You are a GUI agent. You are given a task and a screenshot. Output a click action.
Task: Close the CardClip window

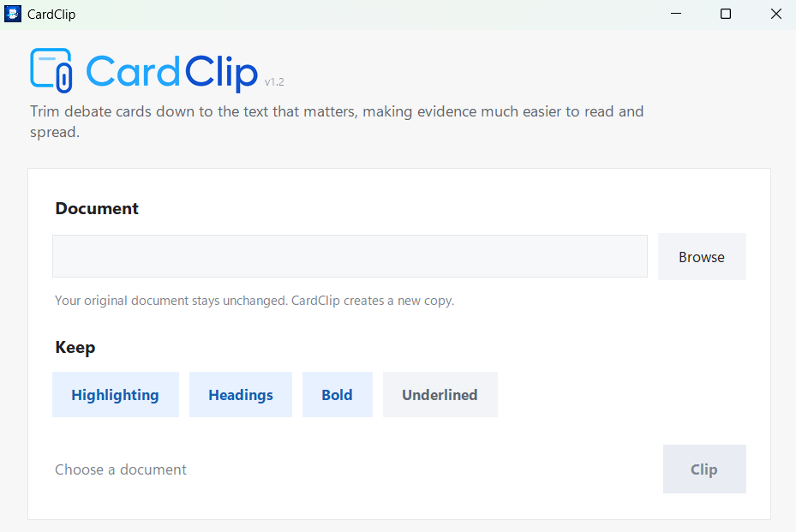click(x=775, y=14)
